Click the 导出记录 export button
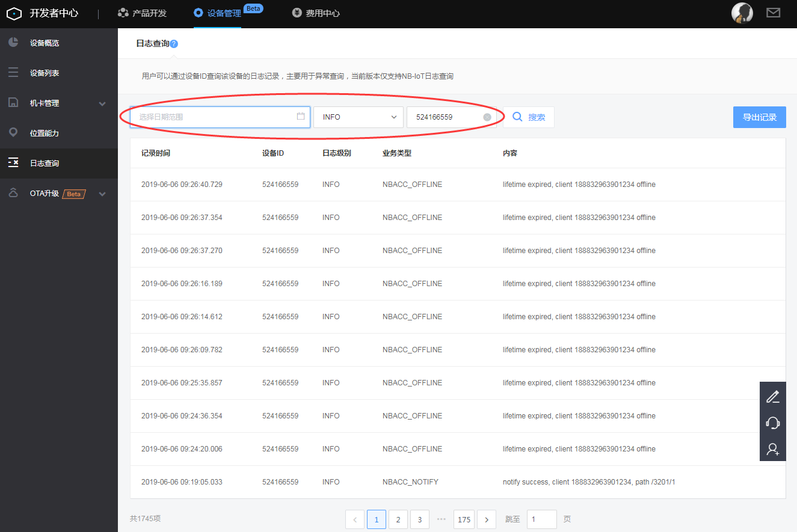Screen dimensions: 797x532 tap(760, 117)
